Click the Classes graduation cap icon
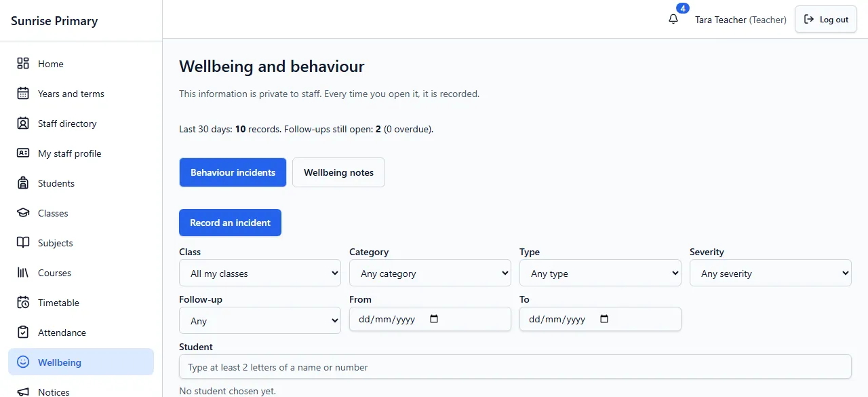Viewport: 868px width, 397px height. click(23, 212)
